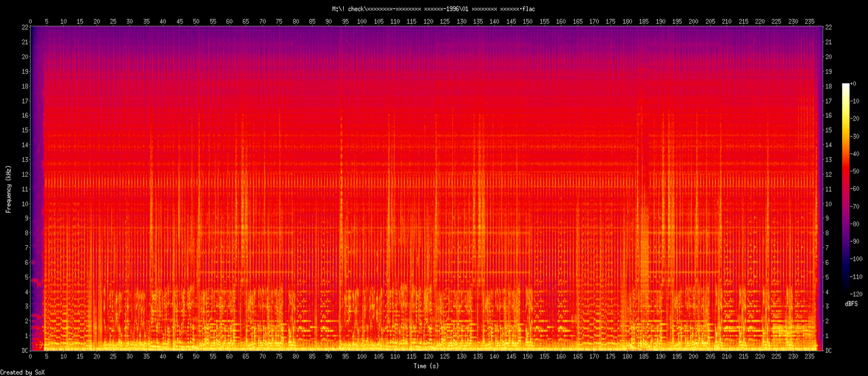Click "DC" on the left frequency axis
868x376 pixels.
24,350
